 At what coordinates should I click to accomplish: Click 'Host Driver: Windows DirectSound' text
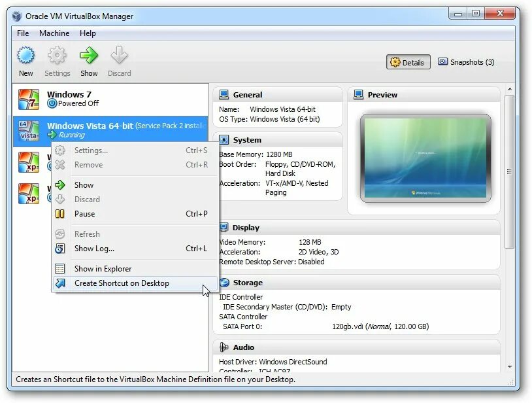tap(273, 362)
